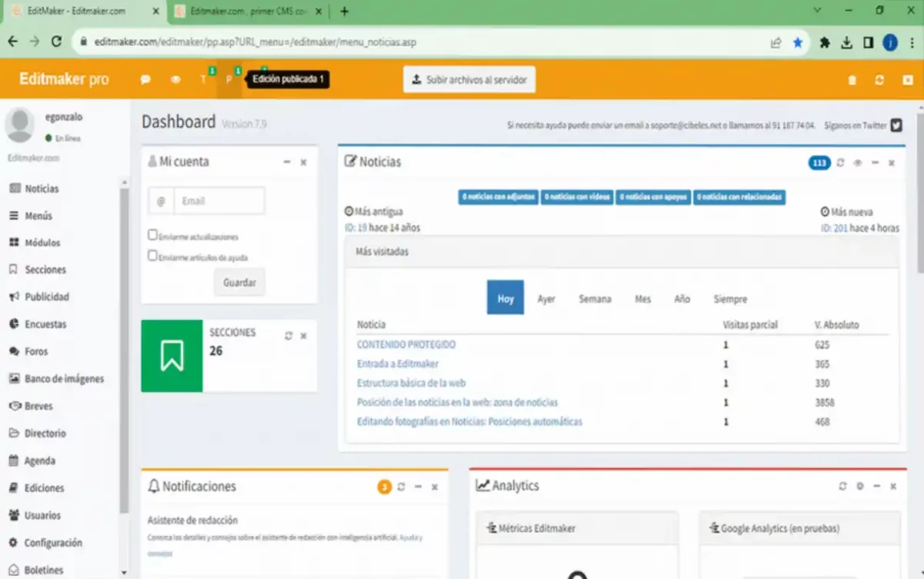924x579 pixels.
Task: Minimize the Notificaciones widget
Action: 418,487
